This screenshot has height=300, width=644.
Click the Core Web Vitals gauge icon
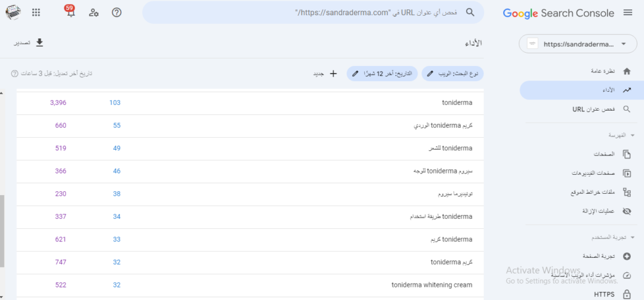(627, 275)
